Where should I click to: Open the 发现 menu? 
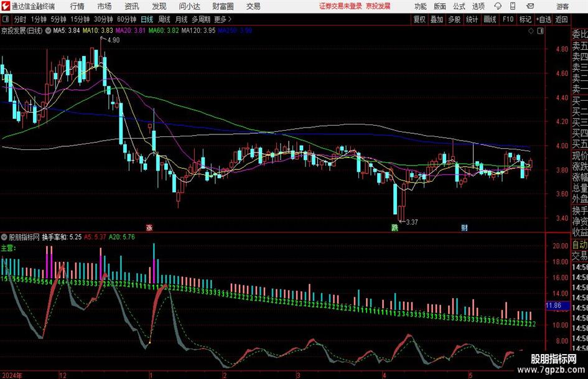point(159,6)
